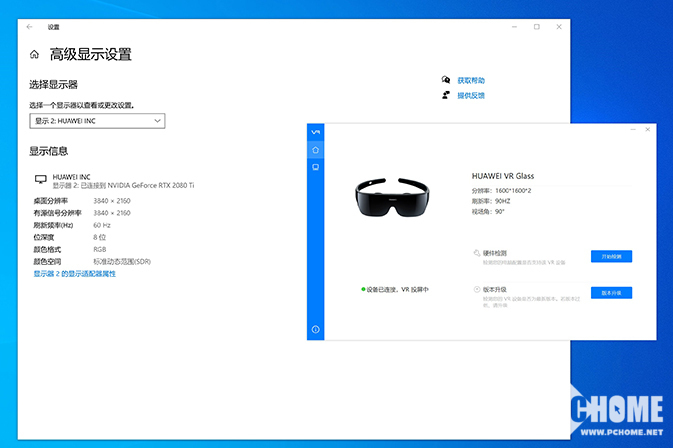The image size is (673, 448).
Task: Close the Settings window
Action: [x=559, y=27]
